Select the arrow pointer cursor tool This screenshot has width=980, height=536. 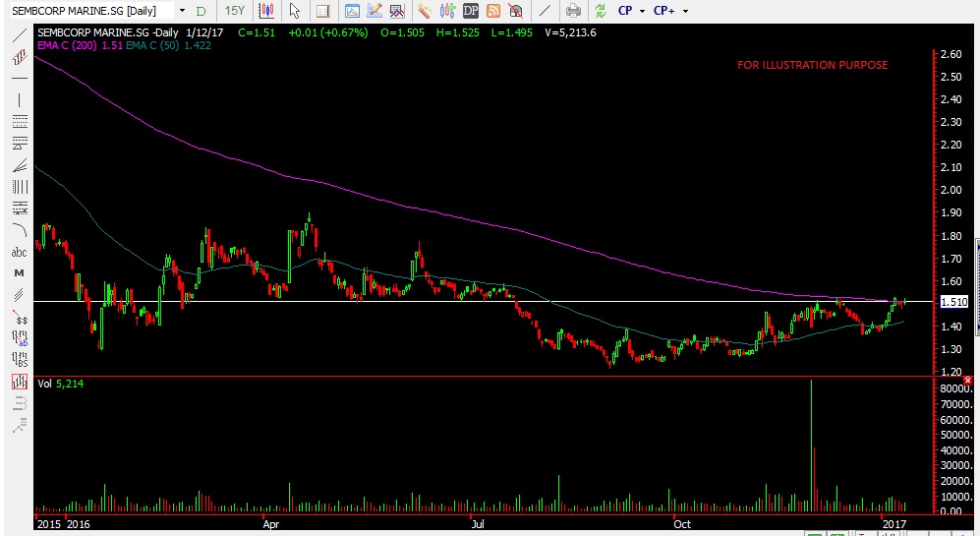click(x=295, y=11)
